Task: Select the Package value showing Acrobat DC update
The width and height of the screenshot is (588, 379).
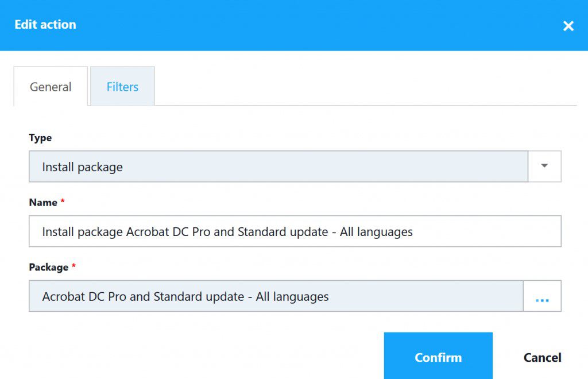Action: (276, 296)
